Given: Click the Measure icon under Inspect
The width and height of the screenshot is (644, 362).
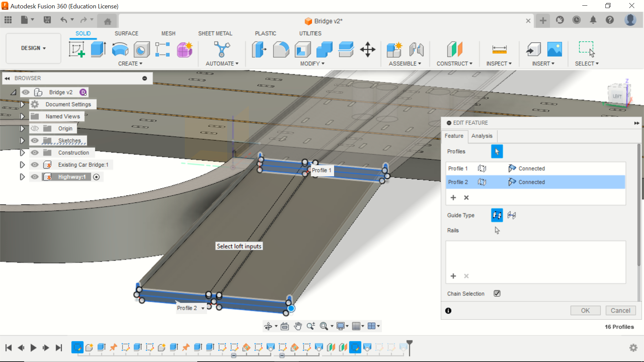Looking at the screenshot, I should (x=499, y=49).
